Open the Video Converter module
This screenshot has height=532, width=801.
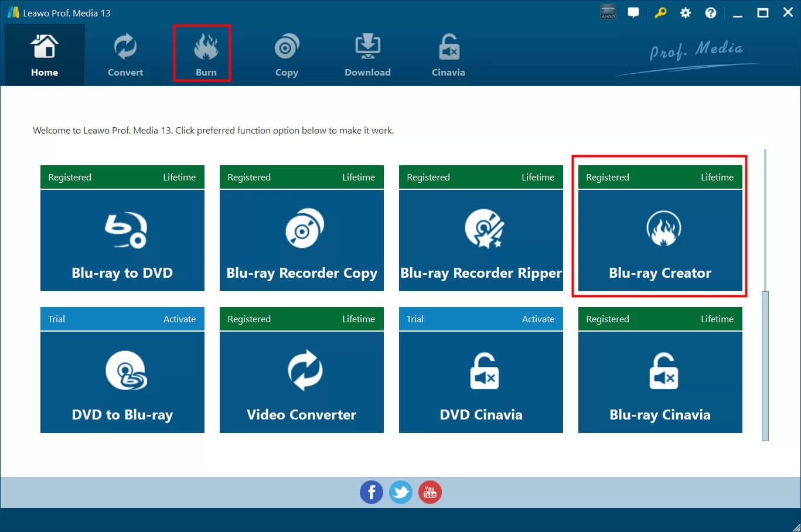(x=301, y=383)
